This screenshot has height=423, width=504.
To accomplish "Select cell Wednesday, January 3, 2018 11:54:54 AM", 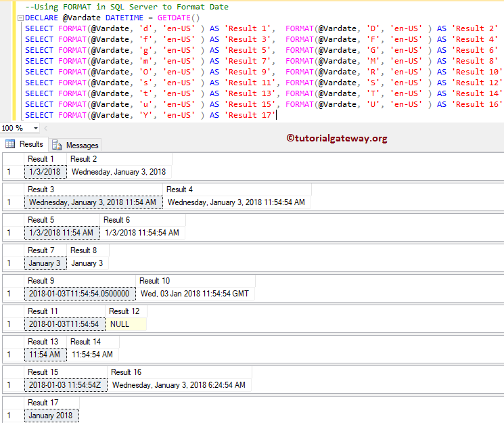I will (x=237, y=202).
